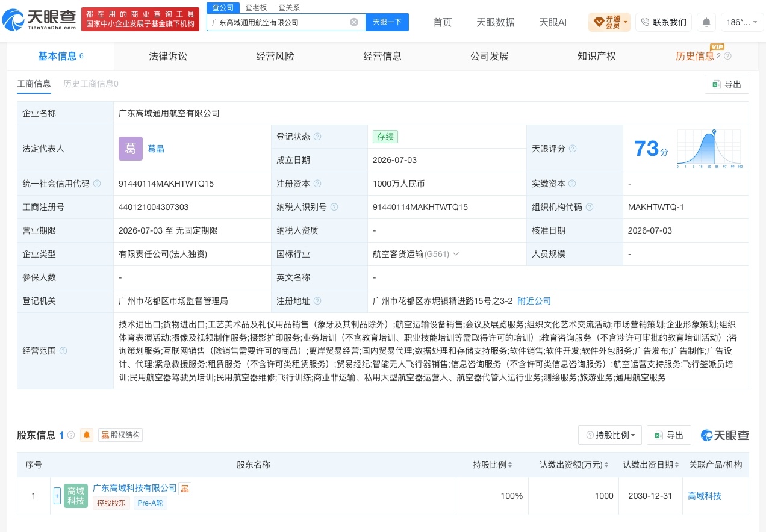Viewport: 766px width, 532px height.
Task: Click the help icon beside 纳税人识别号
Action: click(x=334, y=207)
